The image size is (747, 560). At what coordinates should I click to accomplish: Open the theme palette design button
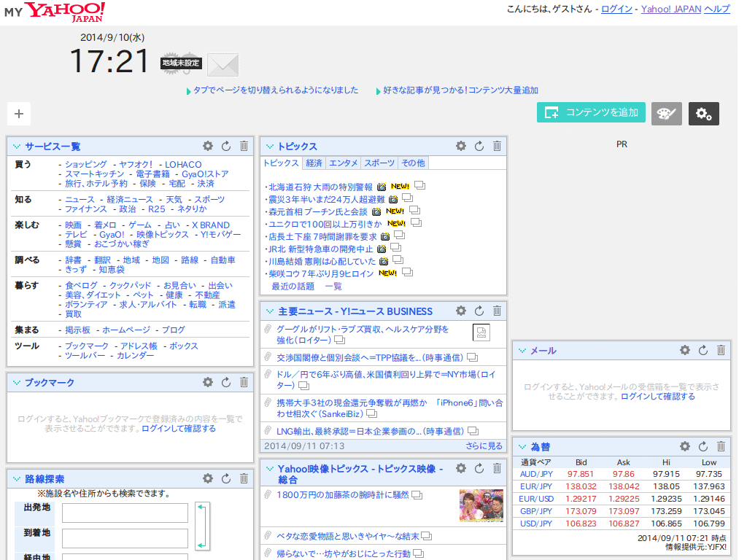pos(667,113)
